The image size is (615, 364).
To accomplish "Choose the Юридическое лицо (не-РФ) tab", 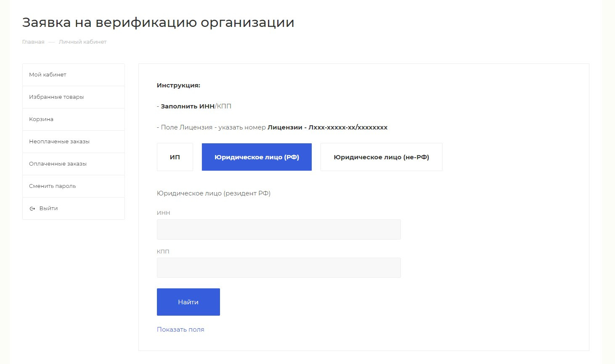I will click(x=382, y=157).
